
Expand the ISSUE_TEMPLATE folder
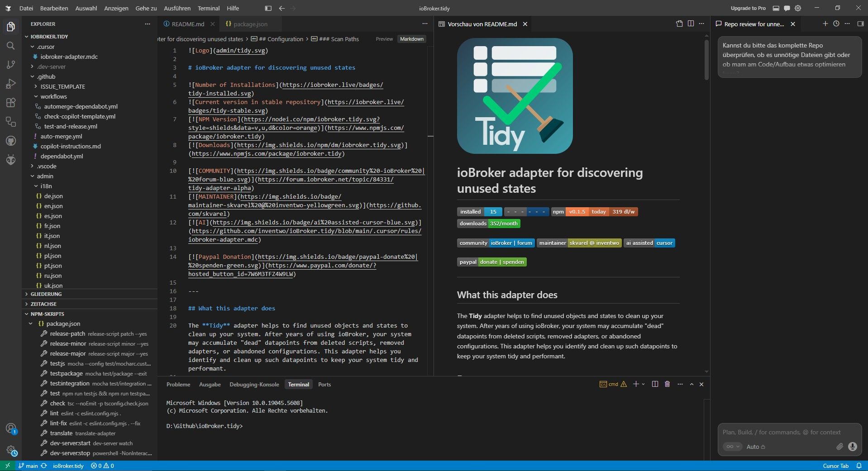[x=62, y=86]
